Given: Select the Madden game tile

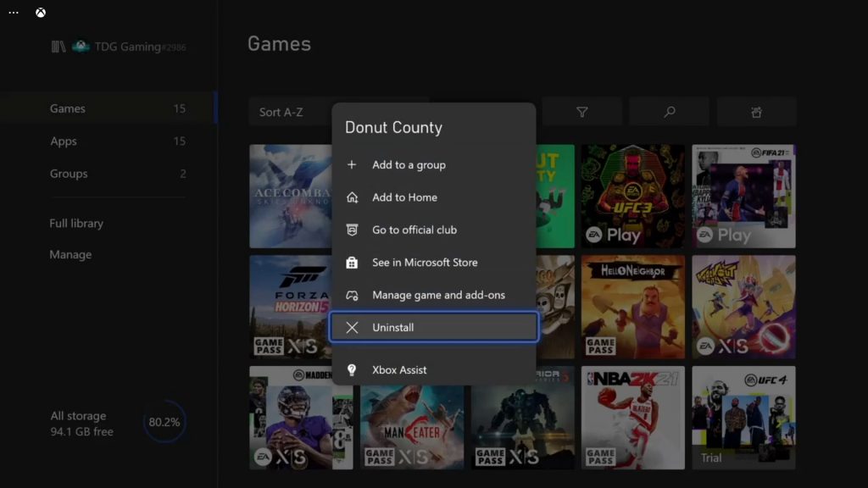Looking at the screenshot, I should click(301, 418).
